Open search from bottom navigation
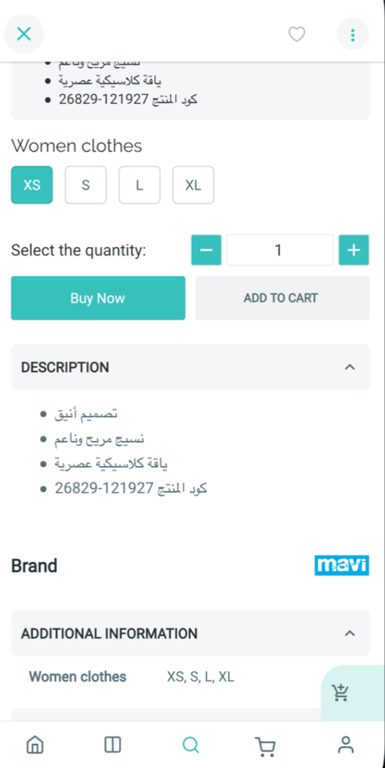The height and width of the screenshot is (768, 385). click(191, 745)
